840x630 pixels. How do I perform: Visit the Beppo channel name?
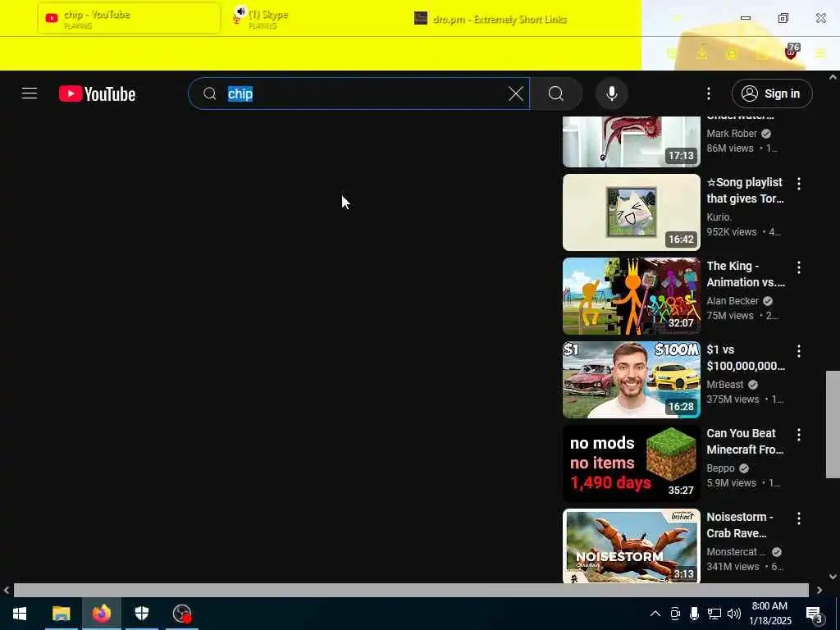pos(720,468)
